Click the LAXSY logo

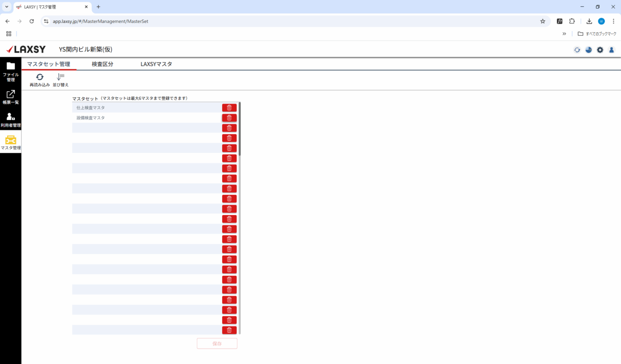26,49
